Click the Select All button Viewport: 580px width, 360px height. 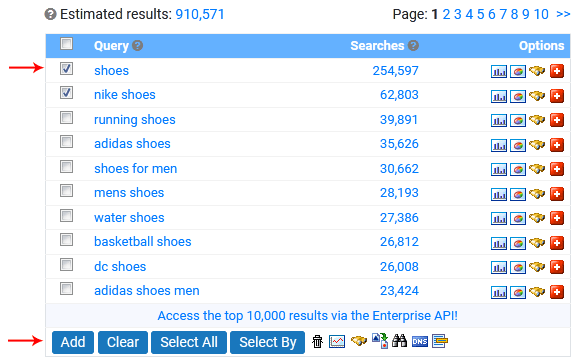189,342
